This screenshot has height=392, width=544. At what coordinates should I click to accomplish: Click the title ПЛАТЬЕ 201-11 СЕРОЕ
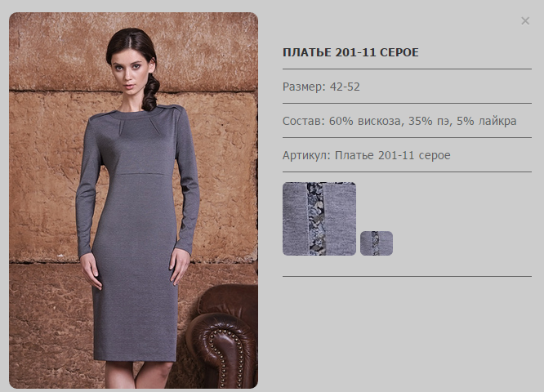click(350, 52)
